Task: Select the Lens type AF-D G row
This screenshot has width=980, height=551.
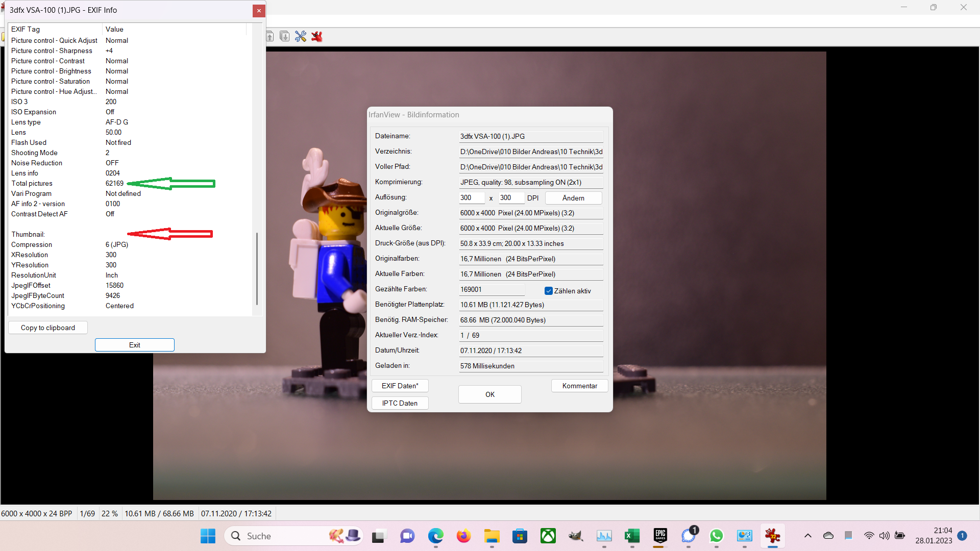Action: [130, 122]
